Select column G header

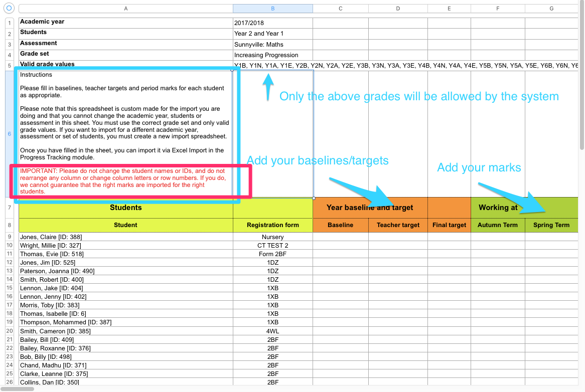coord(551,9)
